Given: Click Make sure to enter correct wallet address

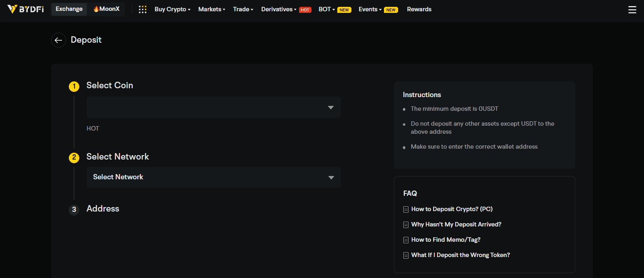Looking at the screenshot, I should coord(474,147).
